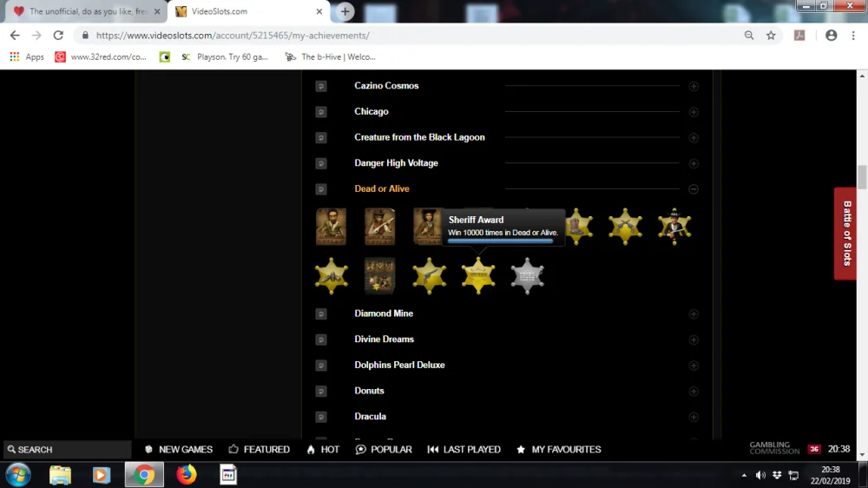Open the Apps bookmarks shortcut
The width and height of the screenshot is (868, 488).
point(27,57)
